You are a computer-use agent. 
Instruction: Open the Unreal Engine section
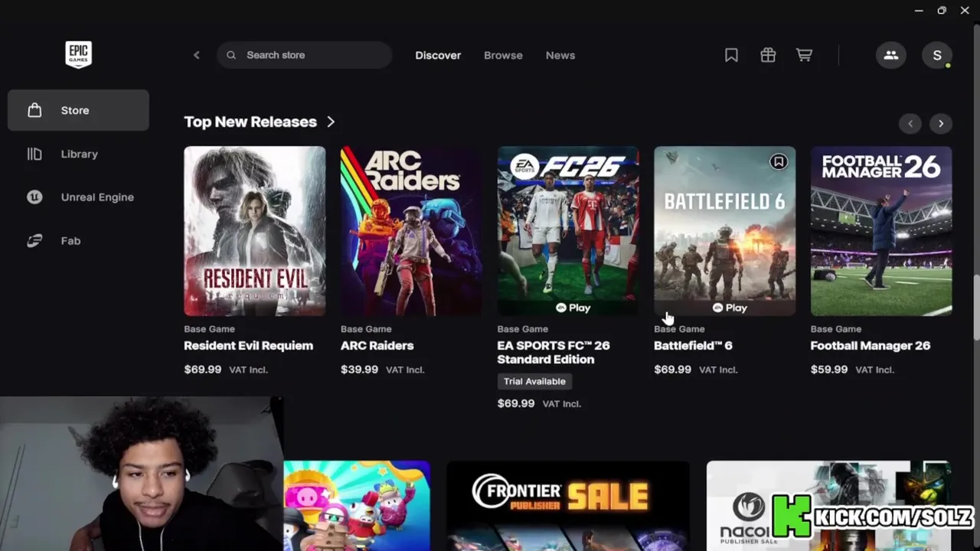point(78,197)
